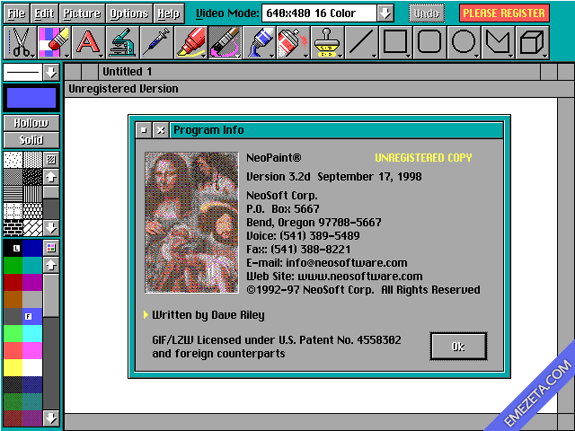Select the Text tool
Image resolution: width=575 pixels, height=431 pixels.
(x=88, y=43)
